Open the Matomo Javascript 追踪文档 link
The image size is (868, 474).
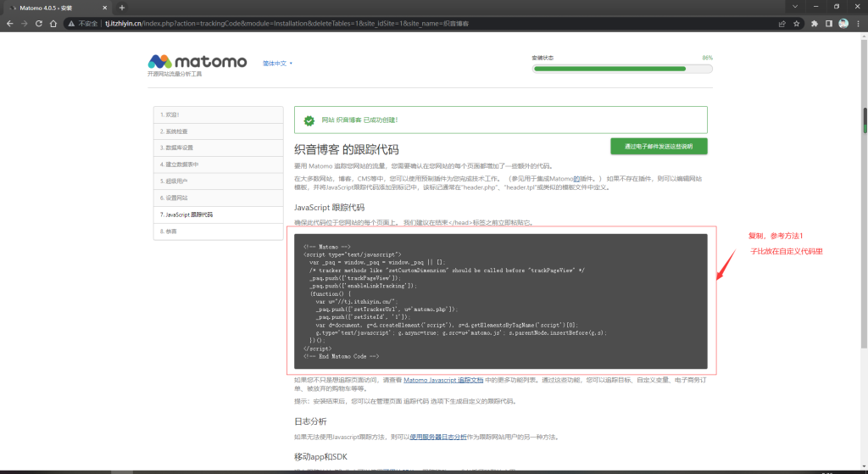point(443,380)
